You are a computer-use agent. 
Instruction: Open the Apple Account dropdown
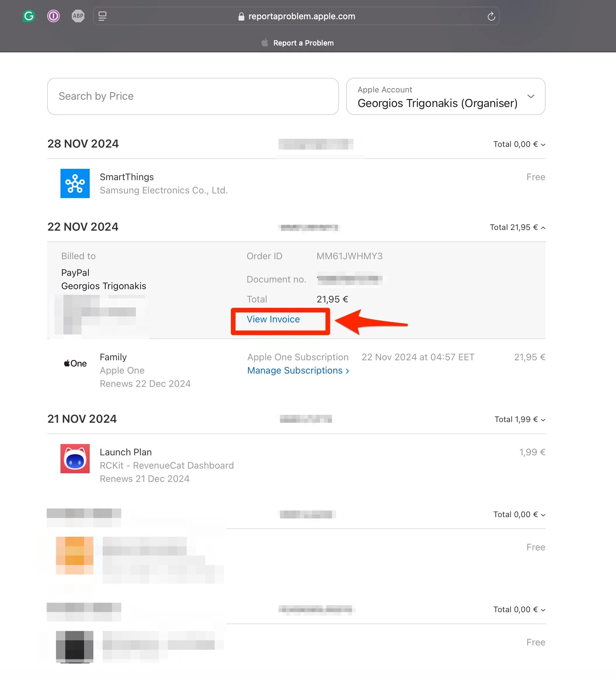click(x=446, y=96)
